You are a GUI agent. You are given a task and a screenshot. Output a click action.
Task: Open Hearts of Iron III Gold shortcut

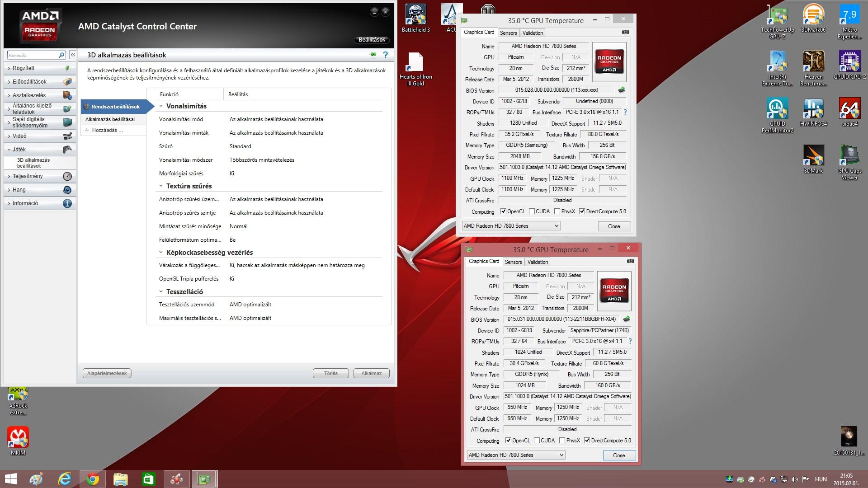point(416,69)
